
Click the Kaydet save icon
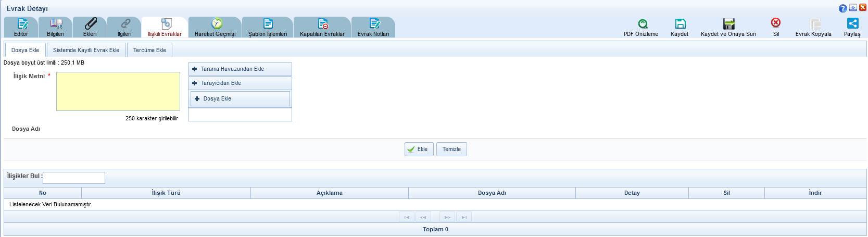click(680, 24)
